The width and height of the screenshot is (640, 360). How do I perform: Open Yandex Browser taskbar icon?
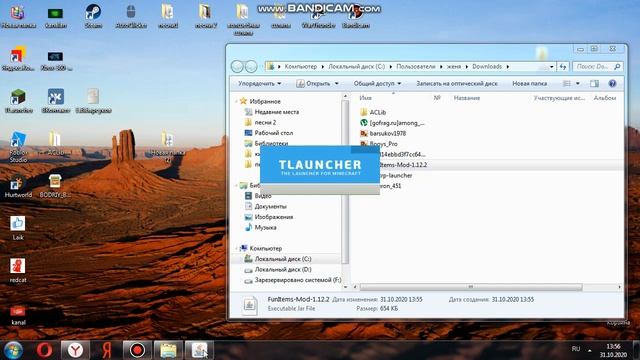pos(75,350)
